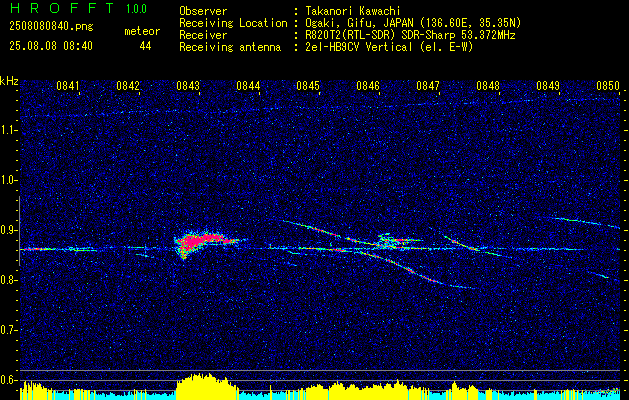Click the yellow signal level peak near 0843
The height and width of the screenshot is (400, 629).
point(205,386)
